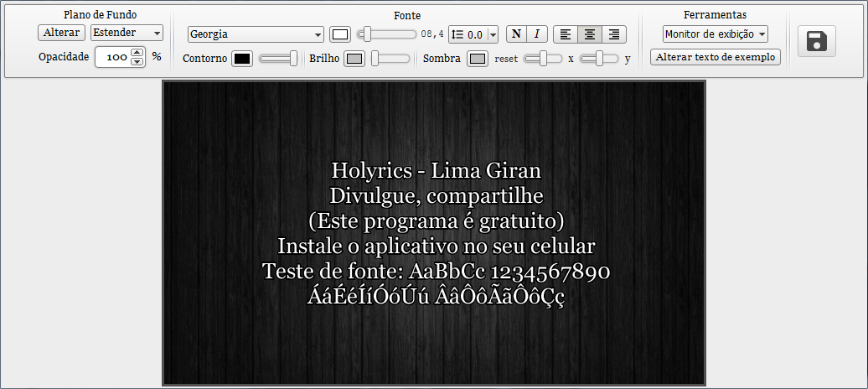Open the line spacing dropdown arrow
The height and width of the screenshot is (389, 868).
pos(493,34)
